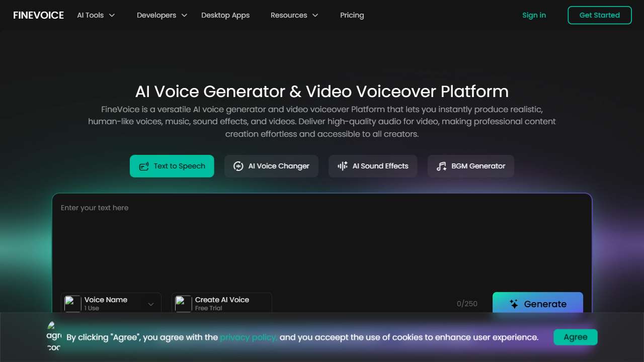Open the Voice Name selector dropdown arrow
This screenshot has height=362, width=644.
[151, 304]
